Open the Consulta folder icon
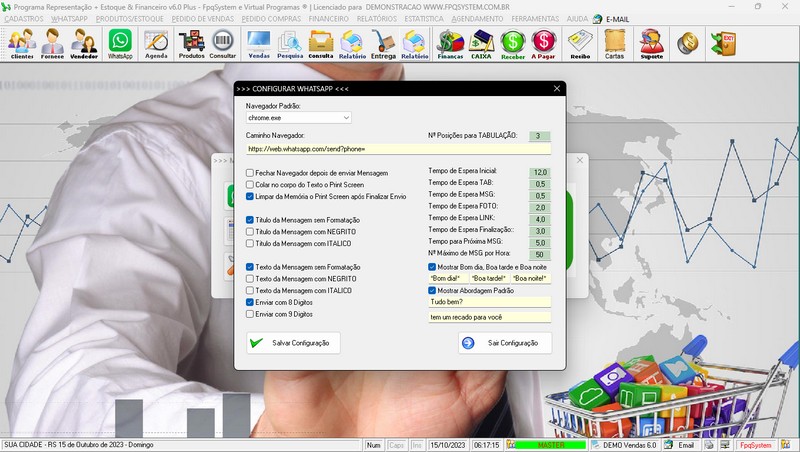Image resolution: width=800 pixels, height=452 pixels. pyautogui.click(x=321, y=44)
